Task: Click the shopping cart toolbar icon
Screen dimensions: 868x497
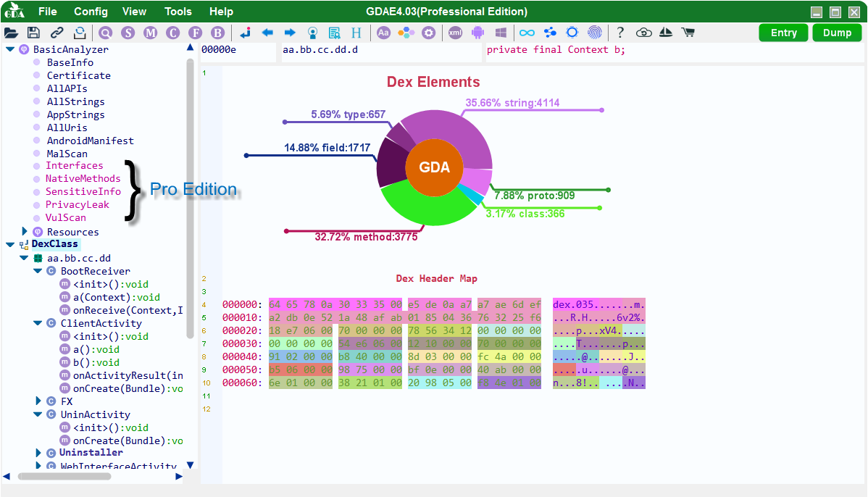Action: 688,33
